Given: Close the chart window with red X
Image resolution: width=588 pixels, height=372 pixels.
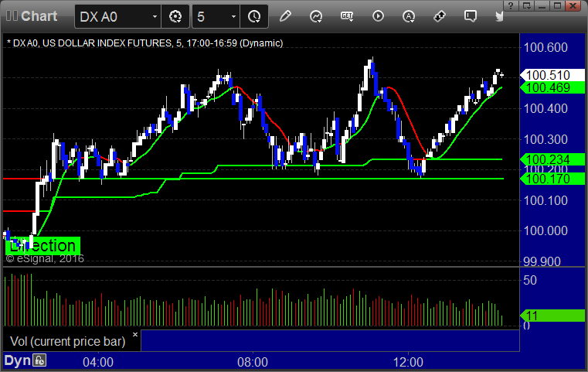Looking at the screenshot, I should [x=573, y=5].
